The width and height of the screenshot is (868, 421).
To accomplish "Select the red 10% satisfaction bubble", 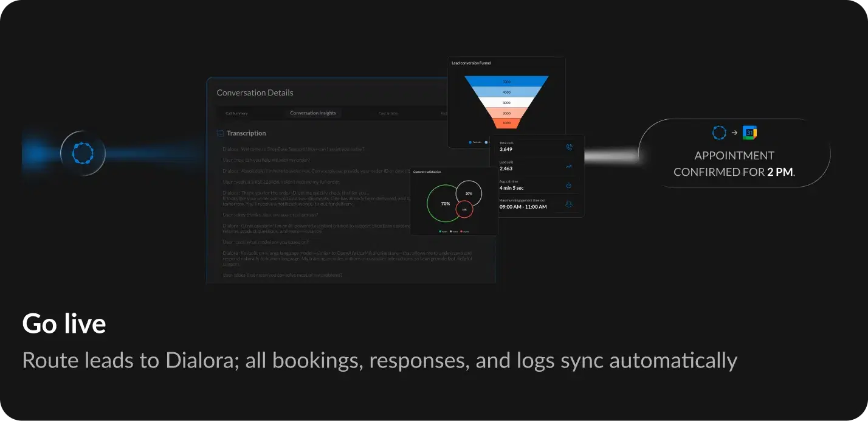I will [x=464, y=209].
